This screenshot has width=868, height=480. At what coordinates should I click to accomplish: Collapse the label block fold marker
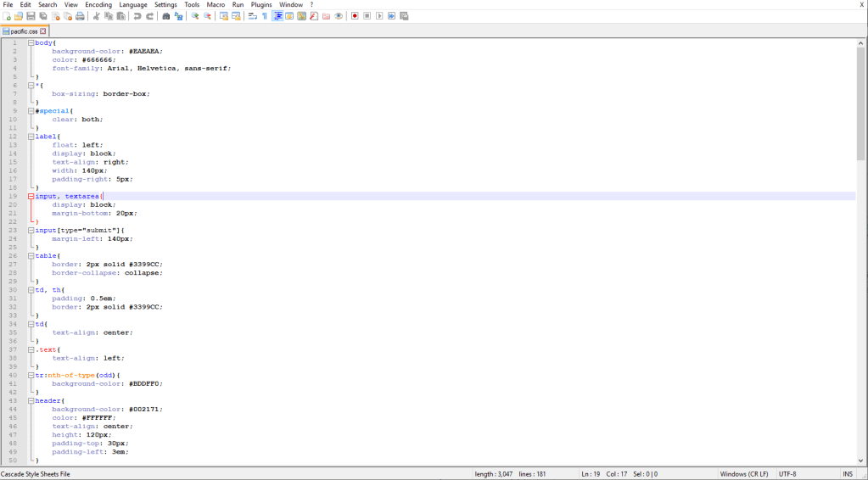click(31, 137)
